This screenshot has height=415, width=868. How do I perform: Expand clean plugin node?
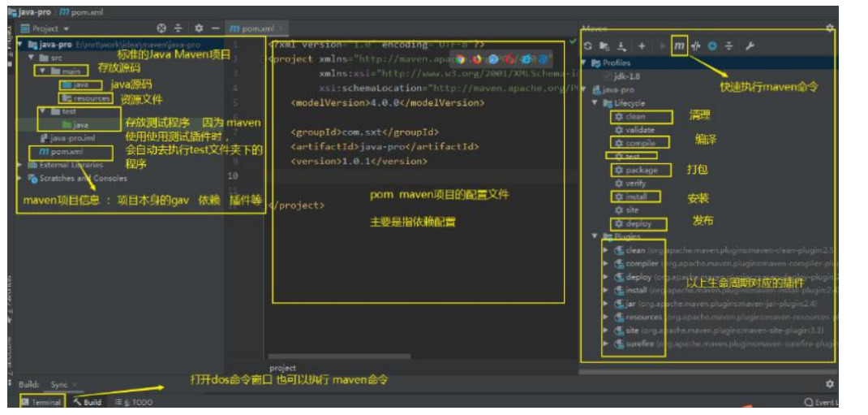click(606, 250)
